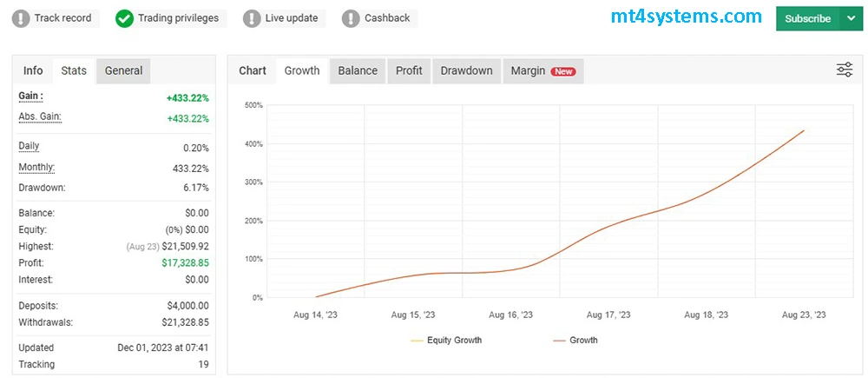
Task: Open the chart settings sliders icon
Action: (x=845, y=70)
